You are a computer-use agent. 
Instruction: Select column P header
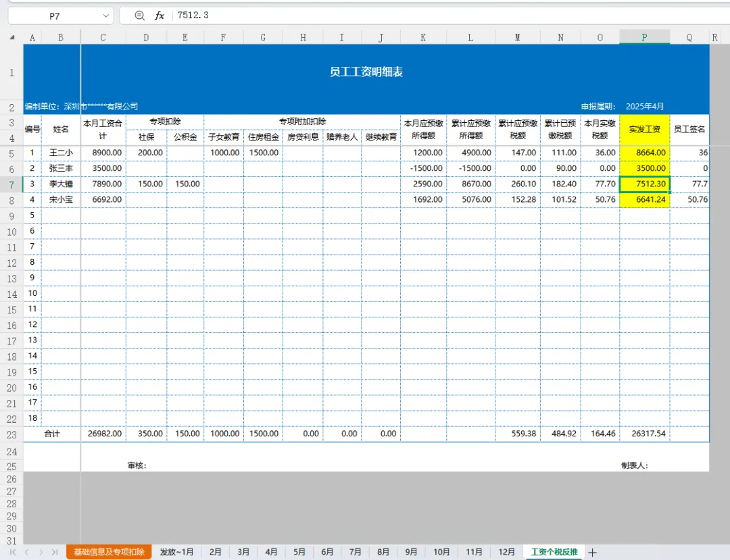pyautogui.click(x=644, y=37)
